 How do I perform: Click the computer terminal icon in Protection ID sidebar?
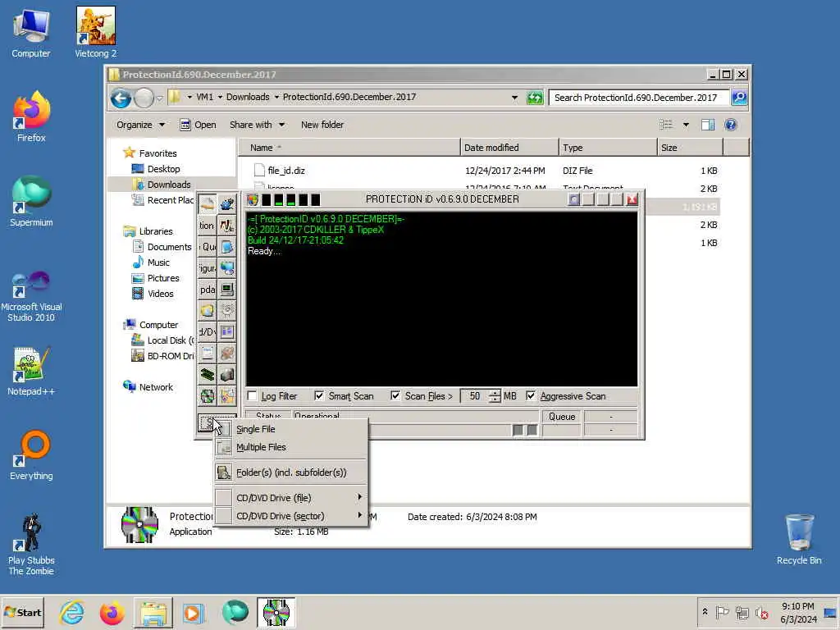[227, 290]
